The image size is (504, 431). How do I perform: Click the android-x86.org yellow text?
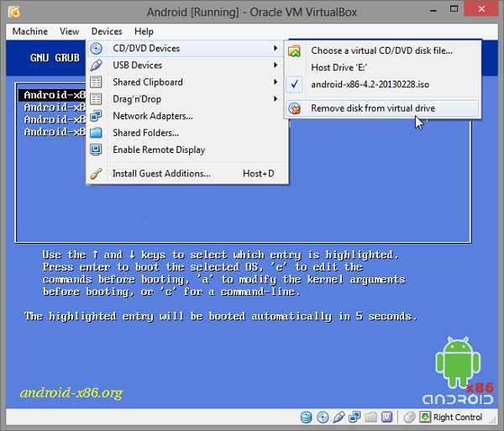[x=71, y=392]
